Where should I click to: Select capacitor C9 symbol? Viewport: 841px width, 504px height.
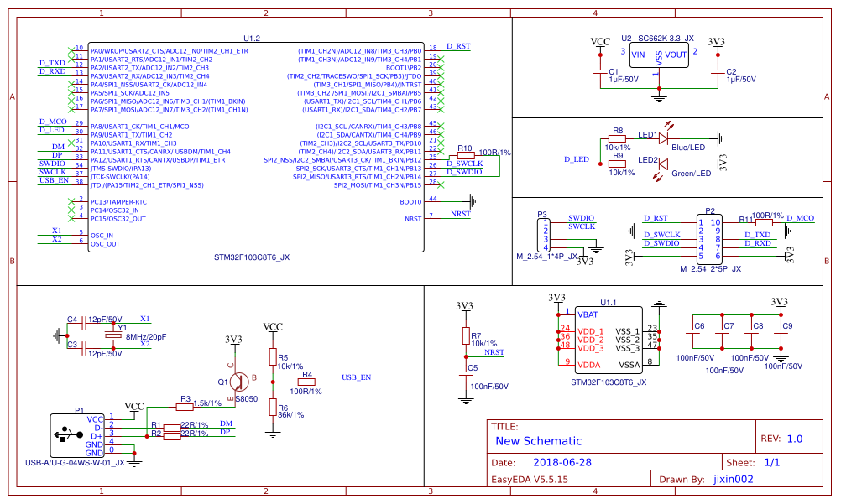pos(781,332)
